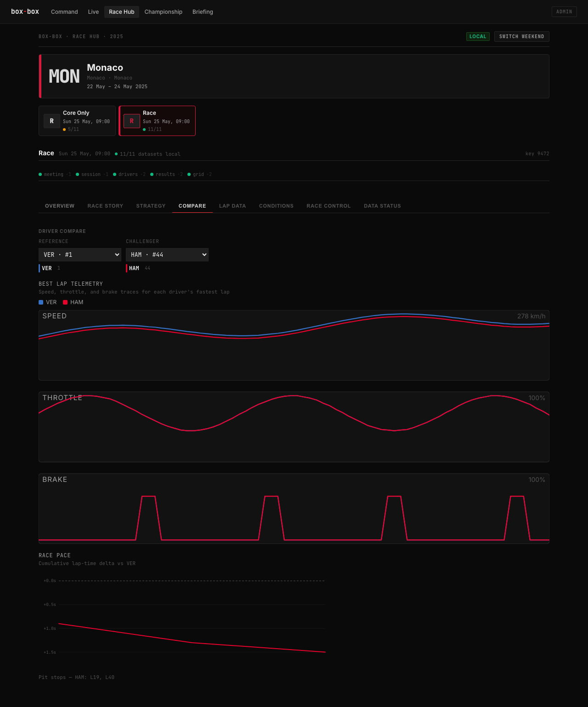
Task: Open the Championship nav item
Action: point(164,12)
